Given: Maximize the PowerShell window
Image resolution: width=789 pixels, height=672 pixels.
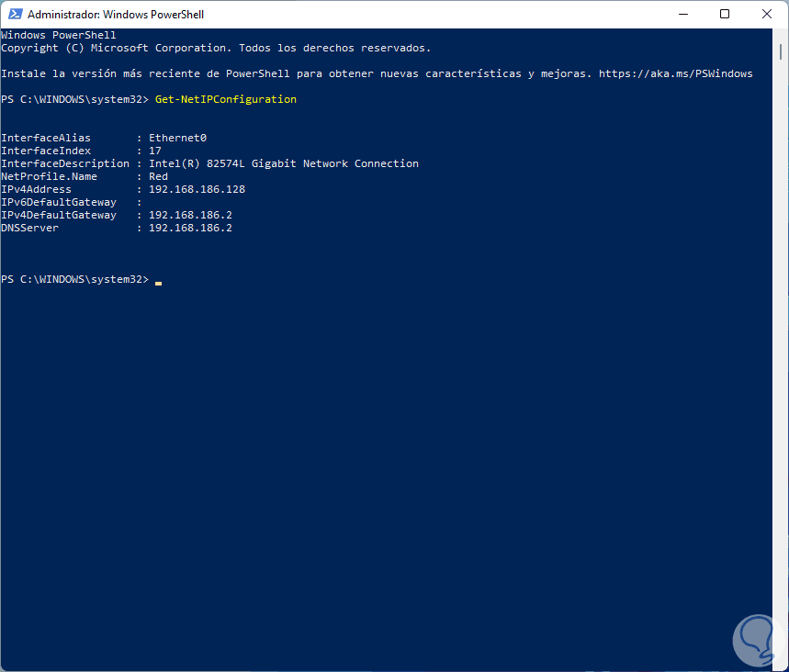Looking at the screenshot, I should (725, 15).
